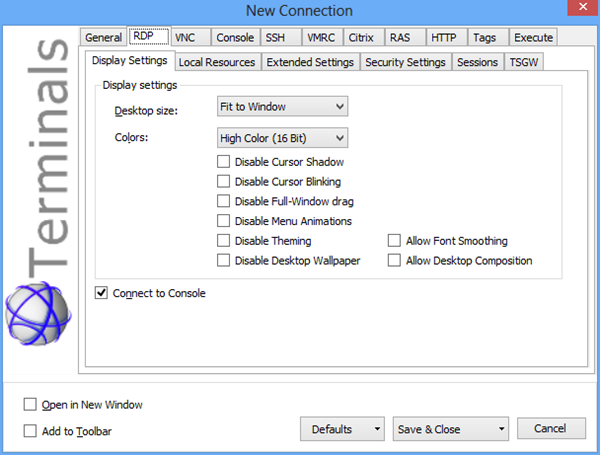
Task: Open the SSH tab
Action: coord(281,38)
